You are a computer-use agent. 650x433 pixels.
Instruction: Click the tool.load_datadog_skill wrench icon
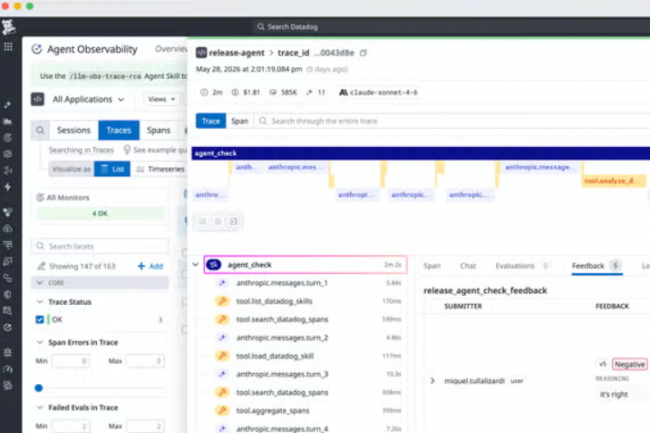[222, 356]
